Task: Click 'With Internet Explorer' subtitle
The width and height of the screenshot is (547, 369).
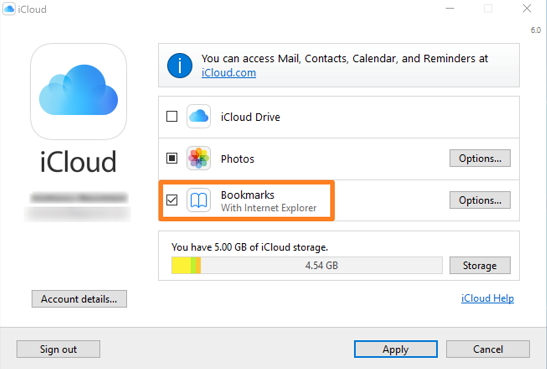Action: (269, 208)
